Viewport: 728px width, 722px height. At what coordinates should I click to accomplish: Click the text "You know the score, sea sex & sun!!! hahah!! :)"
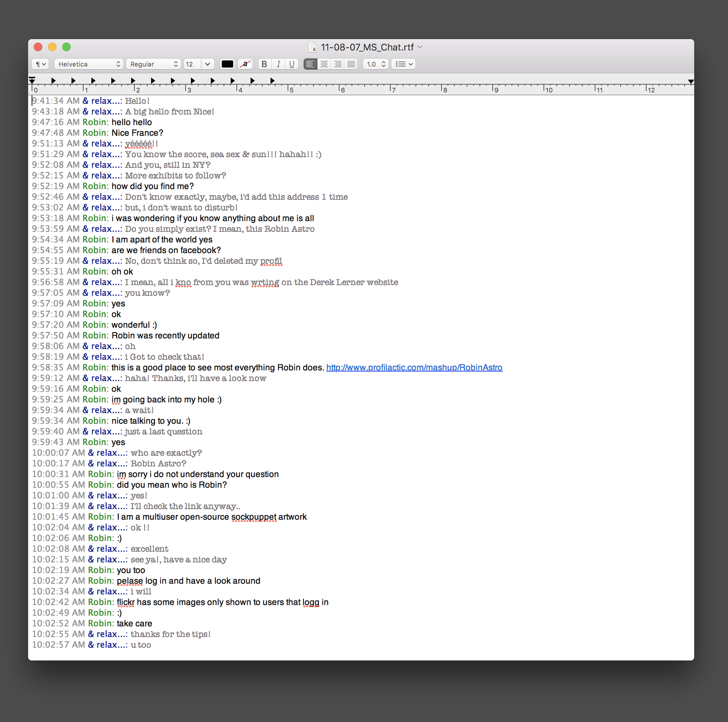coord(223,154)
